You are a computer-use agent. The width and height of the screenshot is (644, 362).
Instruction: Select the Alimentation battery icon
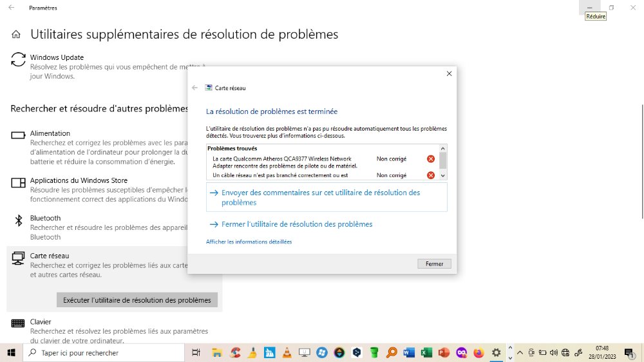pyautogui.click(x=18, y=135)
